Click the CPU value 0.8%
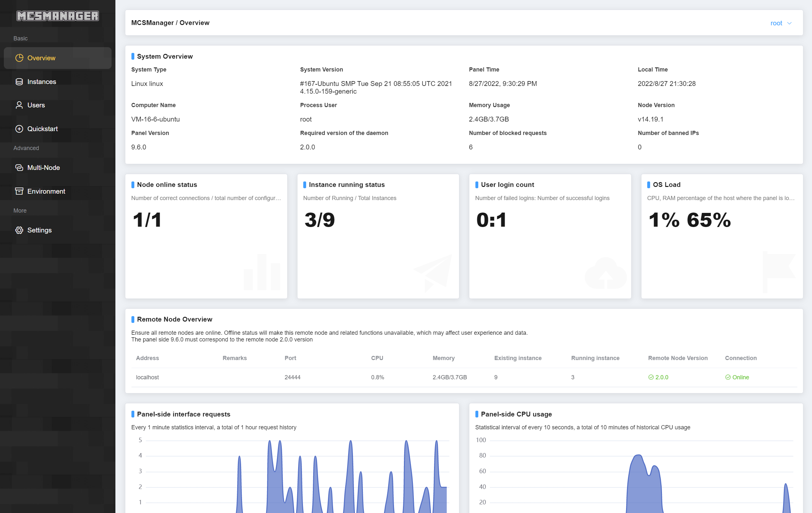This screenshot has height=513, width=812. 377,377
